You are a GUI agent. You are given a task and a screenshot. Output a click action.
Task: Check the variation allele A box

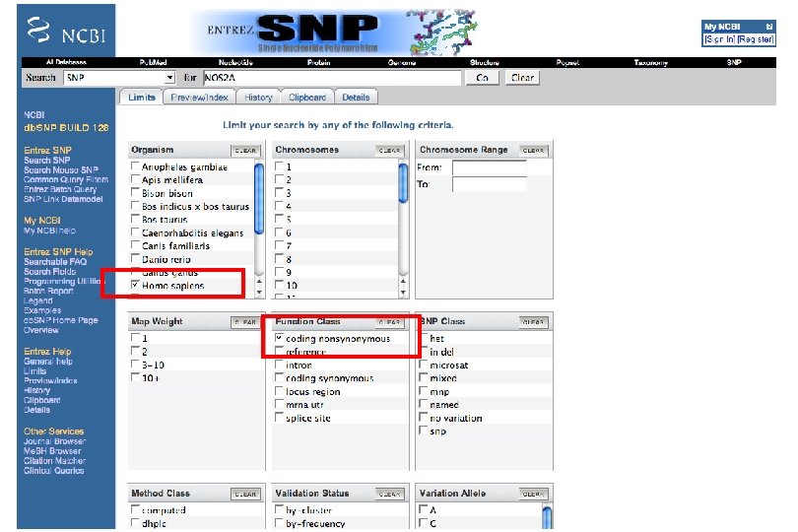423,509
